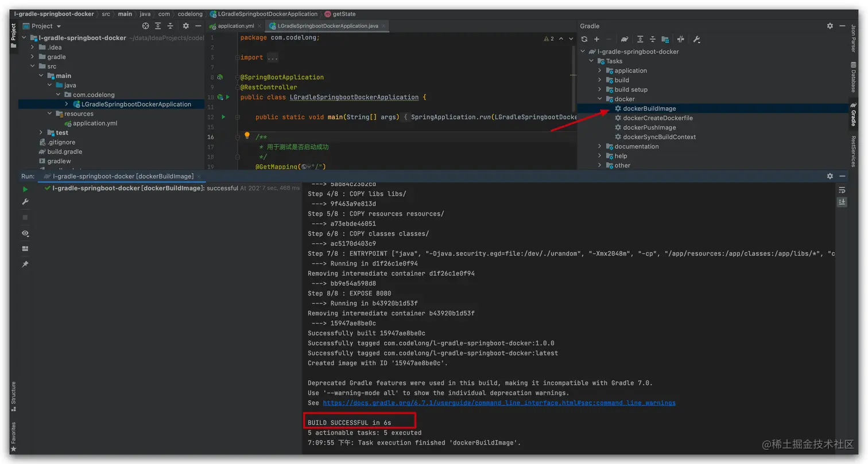The height and width of the screenshot is (464, 868).
Task: Rerun the Gradle task with green play
Action: (x=25, y=189)
